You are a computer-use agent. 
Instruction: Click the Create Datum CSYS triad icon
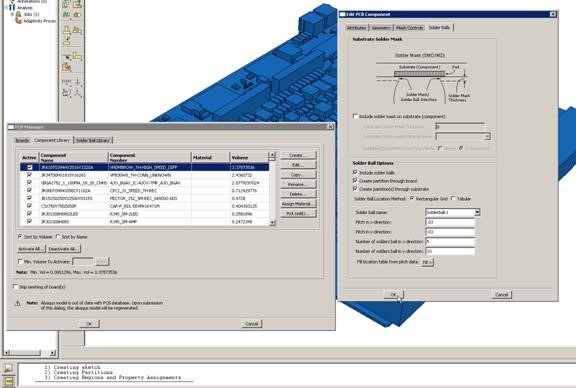[78, 93]
